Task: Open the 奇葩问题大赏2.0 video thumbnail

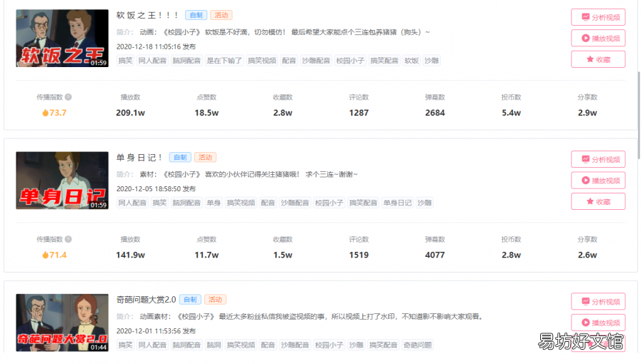Action: tap(62, 323)
